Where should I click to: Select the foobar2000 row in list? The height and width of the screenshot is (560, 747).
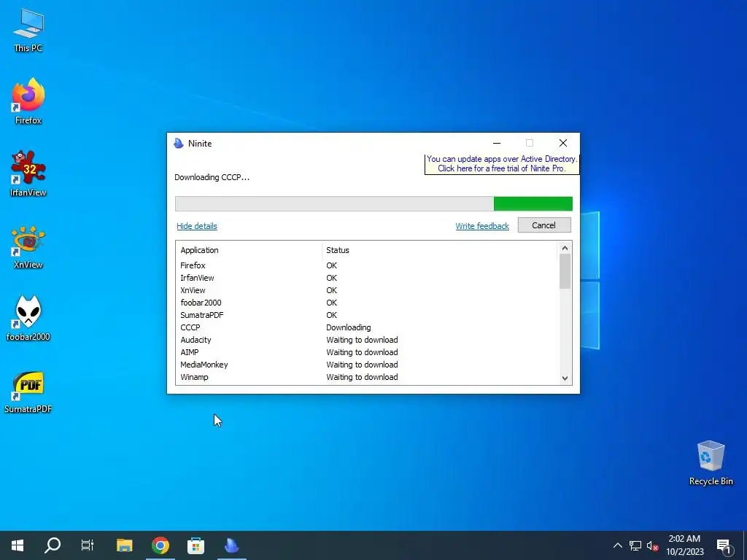pyautogui.click(x=367, y=303)
